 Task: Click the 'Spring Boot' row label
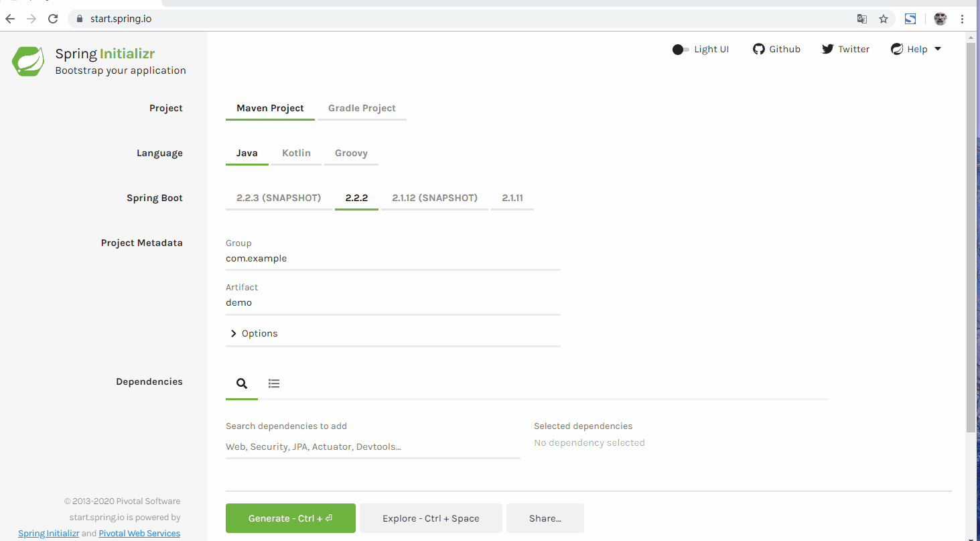(x=155, y=198)
